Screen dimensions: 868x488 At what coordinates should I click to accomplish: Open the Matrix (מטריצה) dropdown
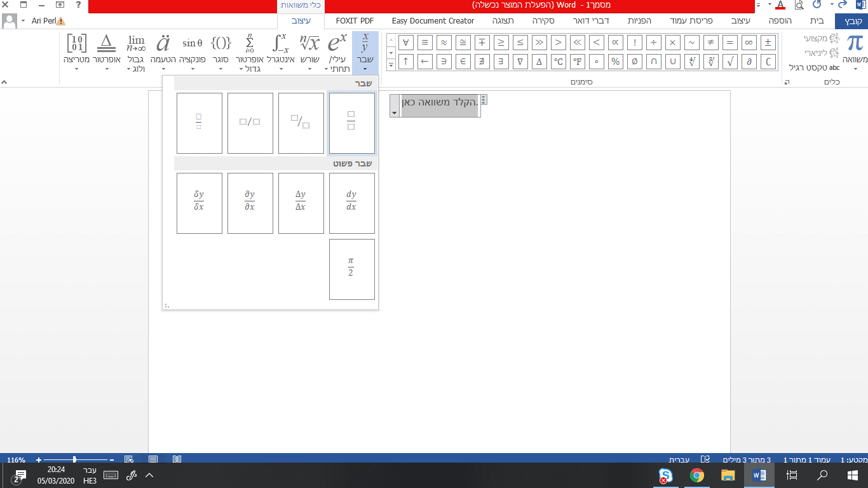[x=76, y=53]
